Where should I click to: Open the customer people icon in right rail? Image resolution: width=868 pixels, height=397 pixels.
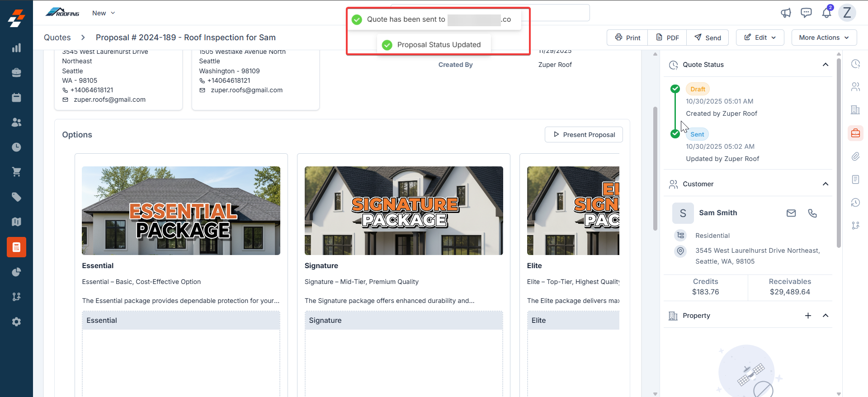pos(855,87)
